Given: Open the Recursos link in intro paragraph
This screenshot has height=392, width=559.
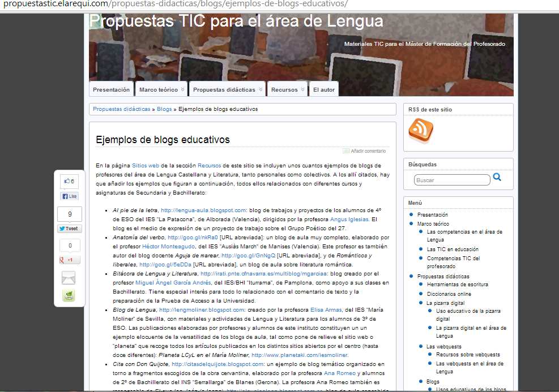Looking at the screenshot, I should pos(209,166).
